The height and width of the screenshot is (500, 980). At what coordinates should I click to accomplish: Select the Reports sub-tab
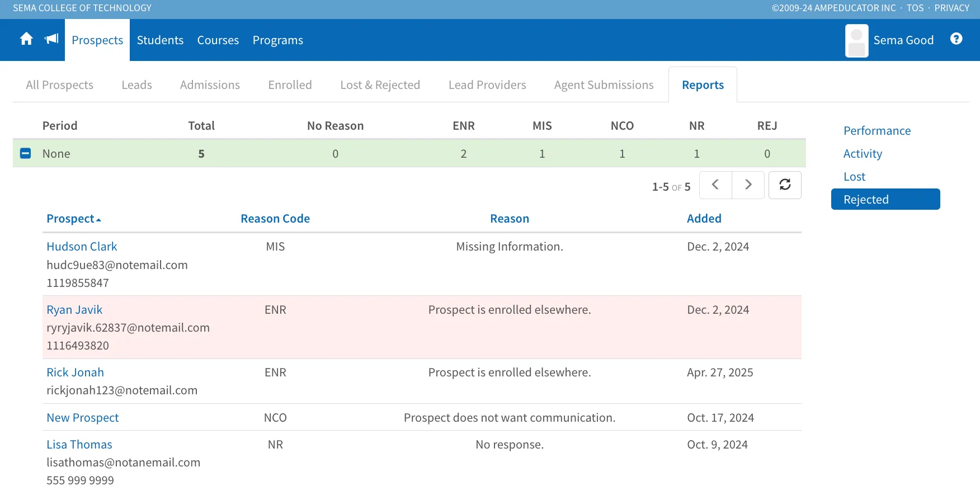point(703,85)
